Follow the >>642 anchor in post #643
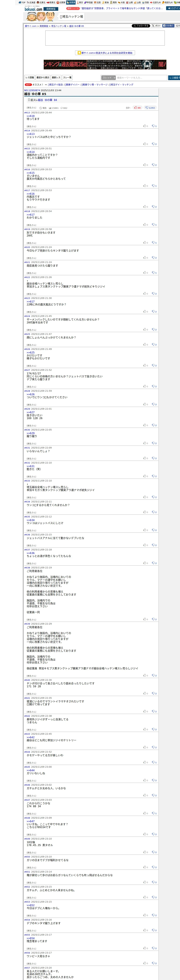 pyautogui.click(x=30, y=737)
